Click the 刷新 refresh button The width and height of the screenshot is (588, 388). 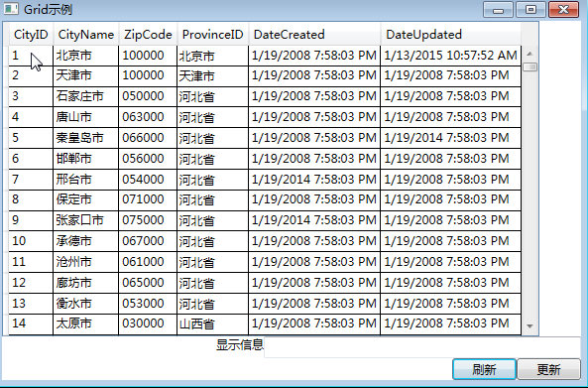[x=485, y=369]
